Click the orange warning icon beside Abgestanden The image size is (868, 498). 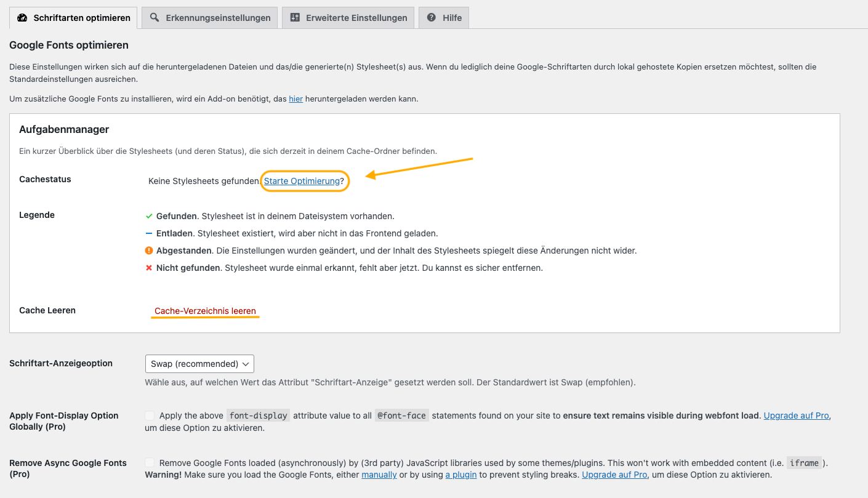(x=149, y=251)
